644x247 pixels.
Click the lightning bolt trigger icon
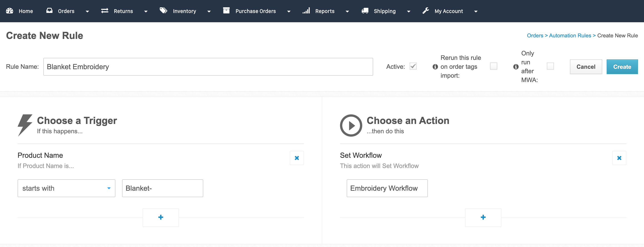click(x=25, y=125)
